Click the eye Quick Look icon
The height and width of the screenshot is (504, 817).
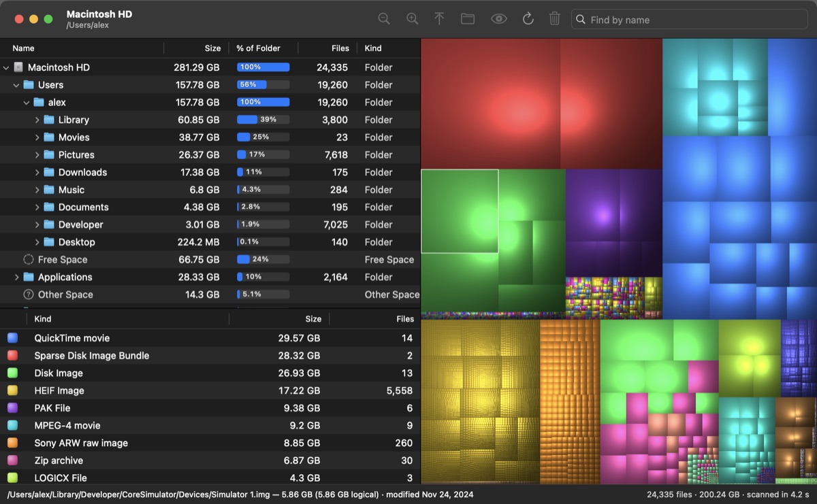(499, 19)
